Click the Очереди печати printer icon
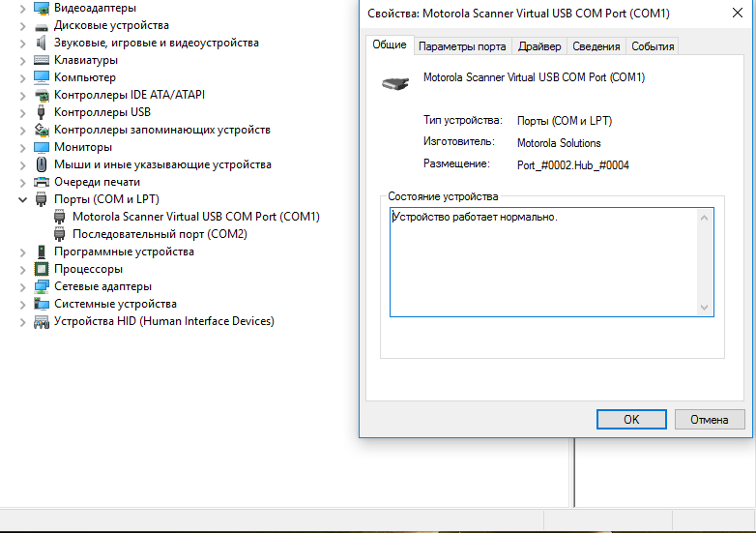The width and height of the screenshot is (756, 533). coord(42,182)
